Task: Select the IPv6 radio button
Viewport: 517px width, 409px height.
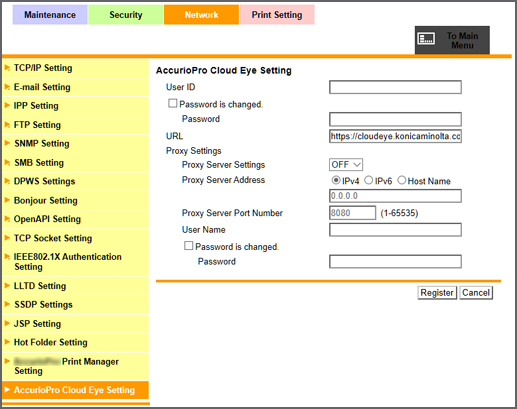Action: pos(368,180)
